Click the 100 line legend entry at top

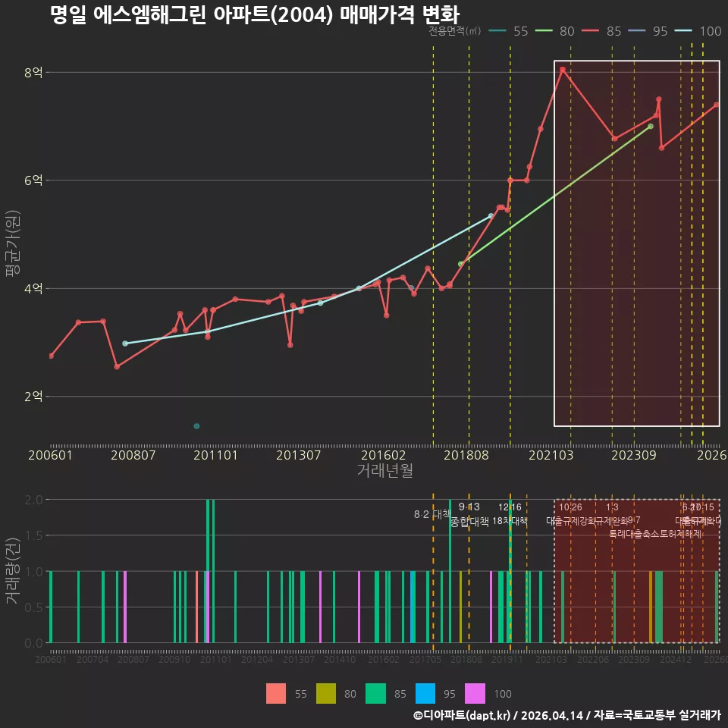pos(698,31)
